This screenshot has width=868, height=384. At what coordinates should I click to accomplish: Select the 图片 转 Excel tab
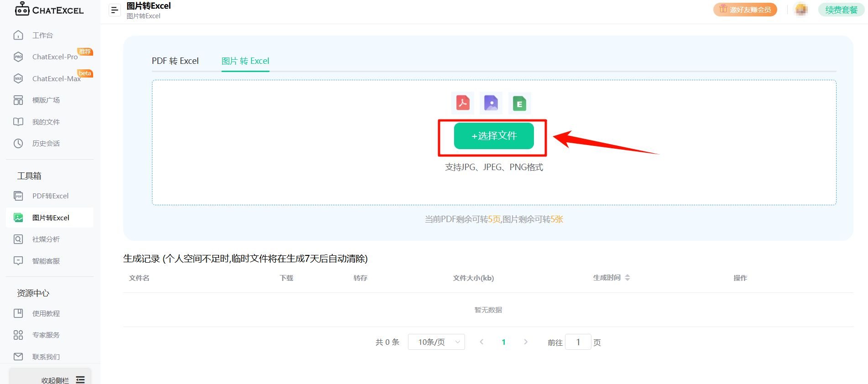point(245,61)
